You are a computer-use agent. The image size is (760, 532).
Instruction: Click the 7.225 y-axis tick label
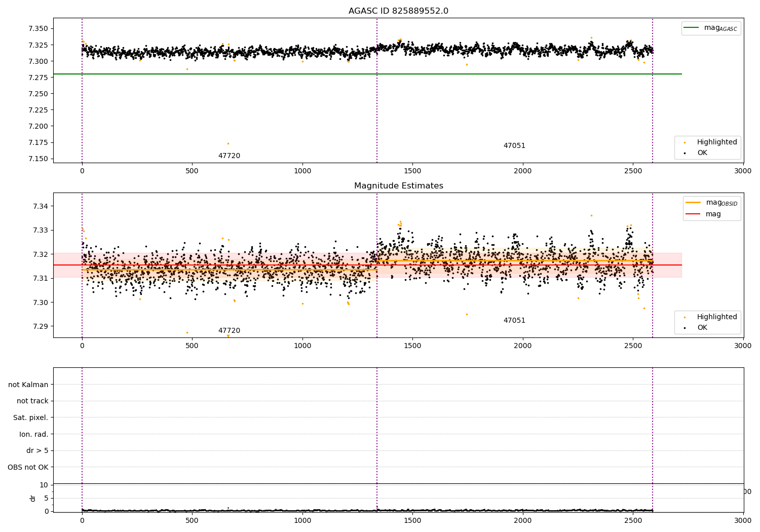pyautogui.click(x=38, y=110)
